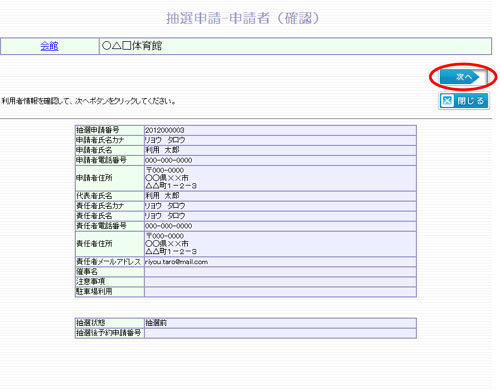Select the address value in 責任者住所 row
This screenshot has width=500, height=390.
[x=171, y=244]
